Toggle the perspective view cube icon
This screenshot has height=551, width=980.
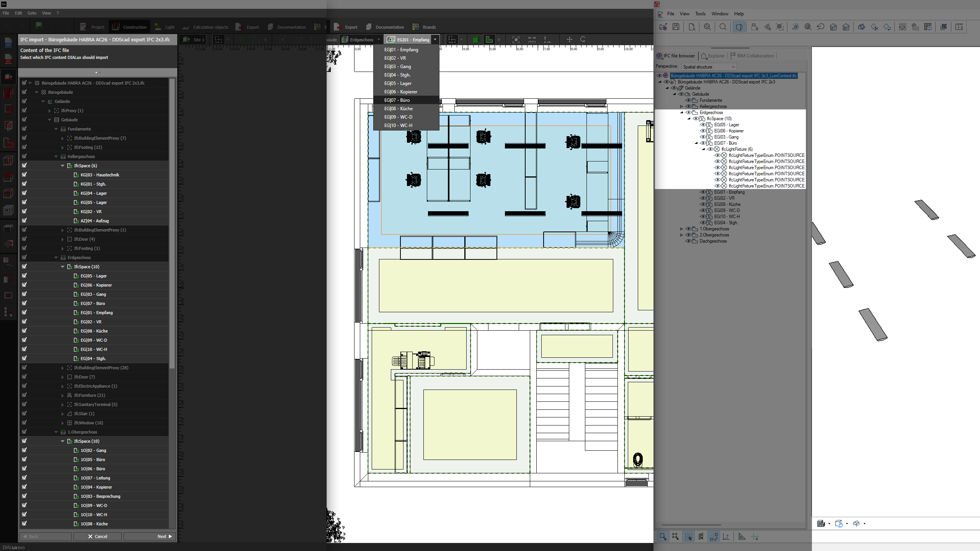pos(739,27)
